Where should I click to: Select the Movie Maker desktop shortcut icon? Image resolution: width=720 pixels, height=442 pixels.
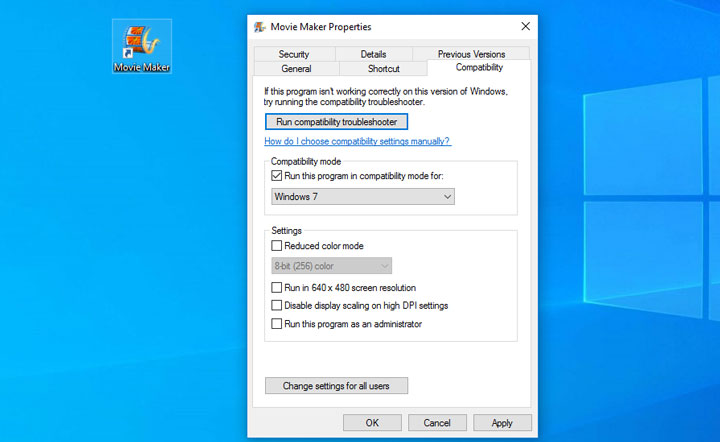coord(142,46)
